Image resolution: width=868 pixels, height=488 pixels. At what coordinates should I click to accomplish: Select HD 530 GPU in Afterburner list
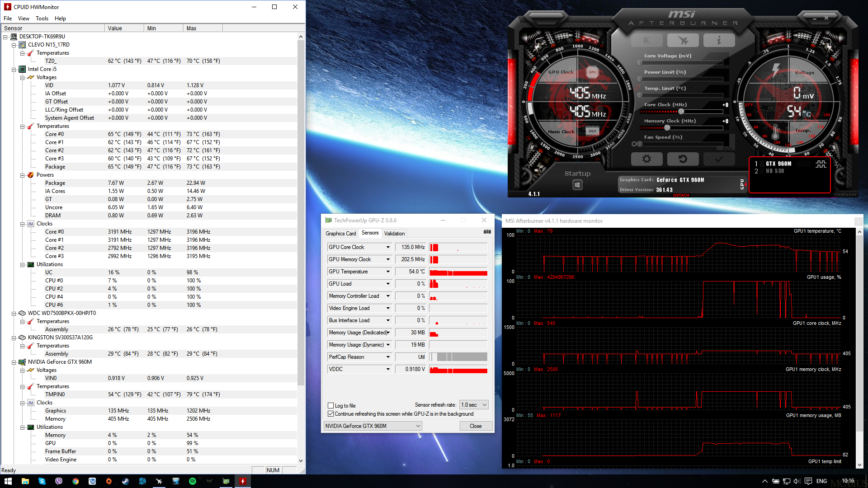click(775, 171)
